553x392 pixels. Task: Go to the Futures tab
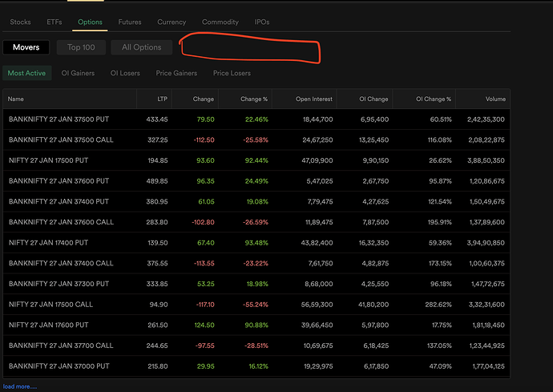130,22
